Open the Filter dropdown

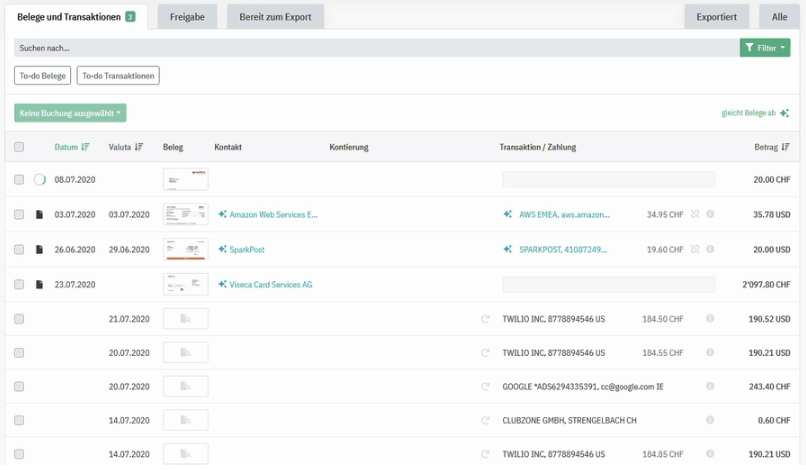(x=765, y=48)
